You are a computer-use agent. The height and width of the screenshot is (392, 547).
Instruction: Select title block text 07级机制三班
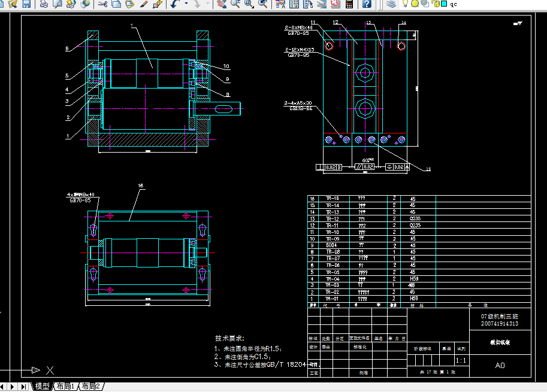pyautogui.click(x=500, y=317)
